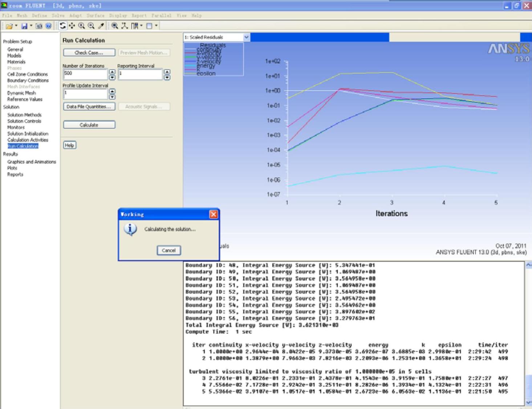Open the Report menu
532x409 pixels.
click(139, 16)
